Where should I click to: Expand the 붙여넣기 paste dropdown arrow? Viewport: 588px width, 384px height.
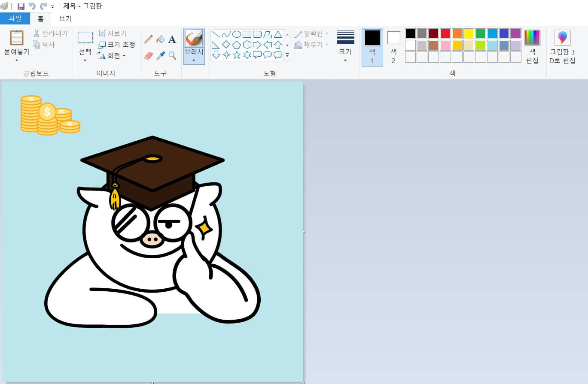[17, 60]
